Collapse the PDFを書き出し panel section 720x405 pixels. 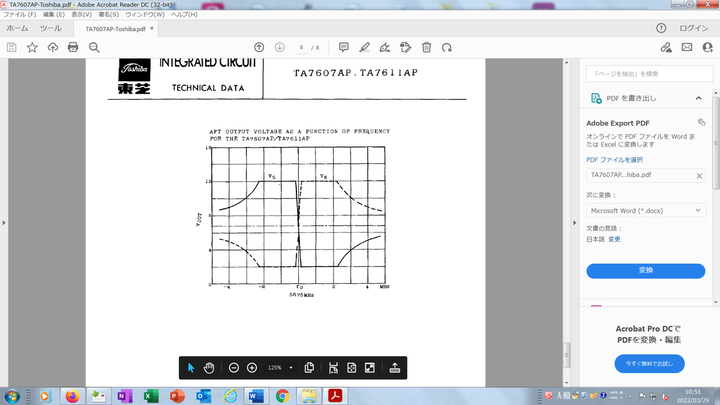[x=698, y=98]
